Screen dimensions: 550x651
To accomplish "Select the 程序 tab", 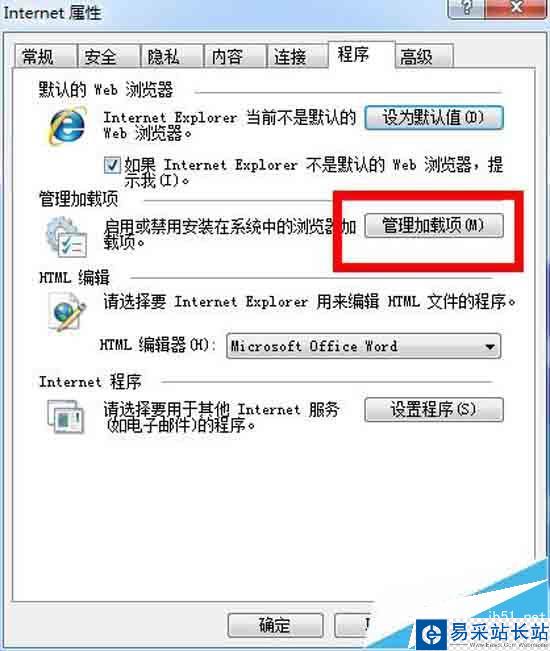I will coord(361,55).
